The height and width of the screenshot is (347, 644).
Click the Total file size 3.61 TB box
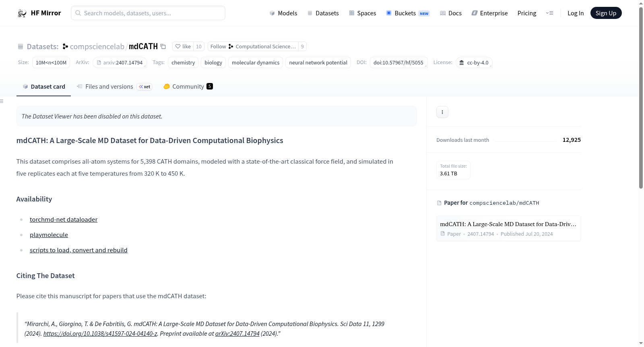pyautogui.click(x=454, y=170)
